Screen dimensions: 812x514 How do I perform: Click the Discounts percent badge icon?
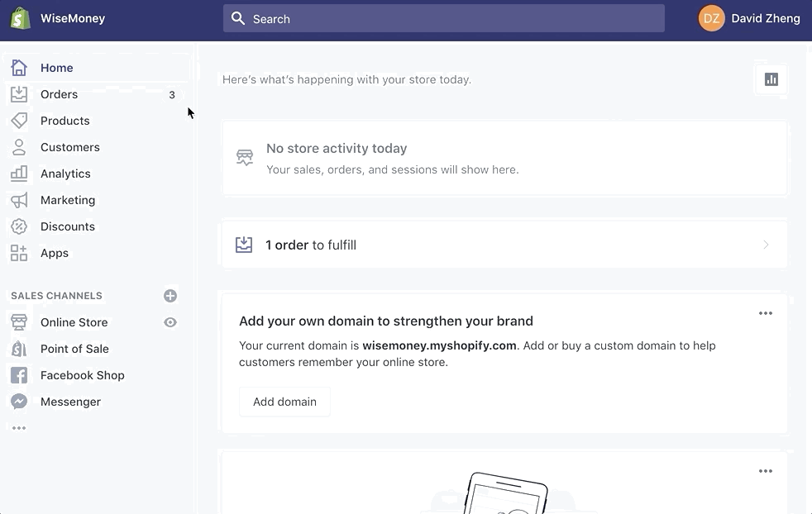(19, 226)
